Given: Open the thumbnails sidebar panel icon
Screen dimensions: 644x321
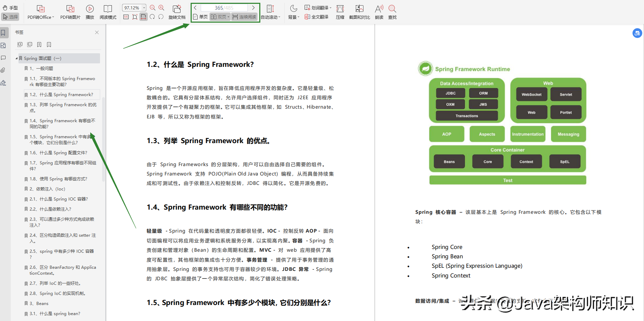Looking at the screenshot, I should click(x=3, y=46).
